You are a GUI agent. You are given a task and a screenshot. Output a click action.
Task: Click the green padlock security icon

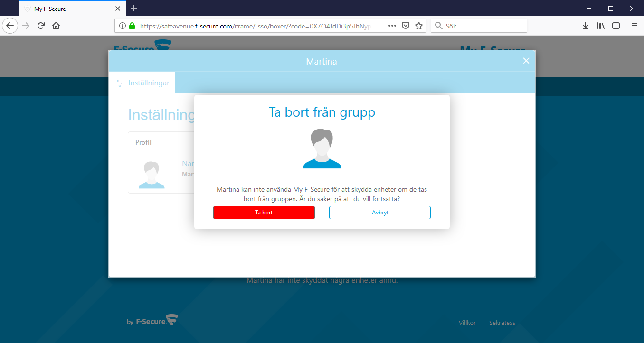tap(132, 26)
